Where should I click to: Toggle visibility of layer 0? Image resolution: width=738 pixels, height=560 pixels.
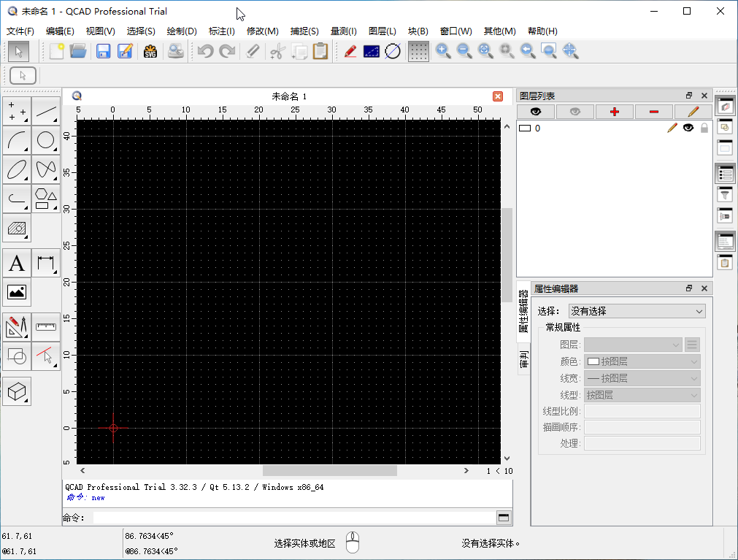[x=688, y=128]
